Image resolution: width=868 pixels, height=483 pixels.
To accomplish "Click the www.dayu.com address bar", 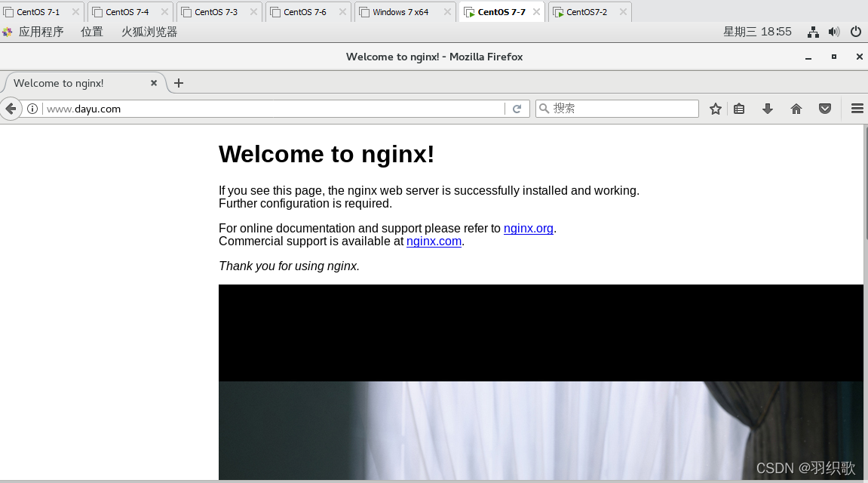I will click(x=274, y=109).
